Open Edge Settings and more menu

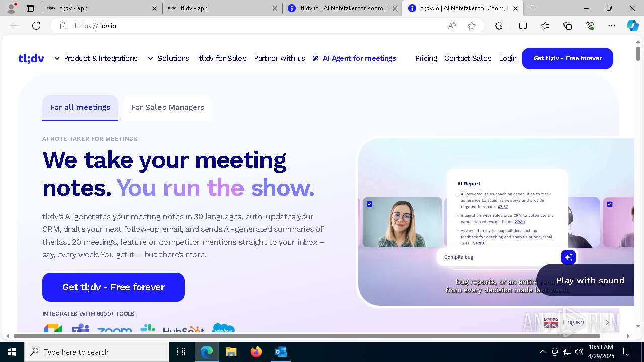point(612,26)
